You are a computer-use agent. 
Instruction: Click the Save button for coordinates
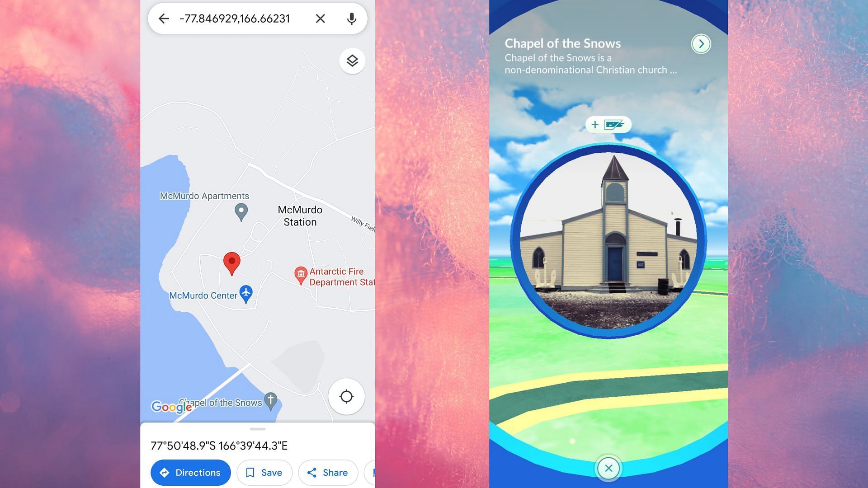click(x=264, y=472)
